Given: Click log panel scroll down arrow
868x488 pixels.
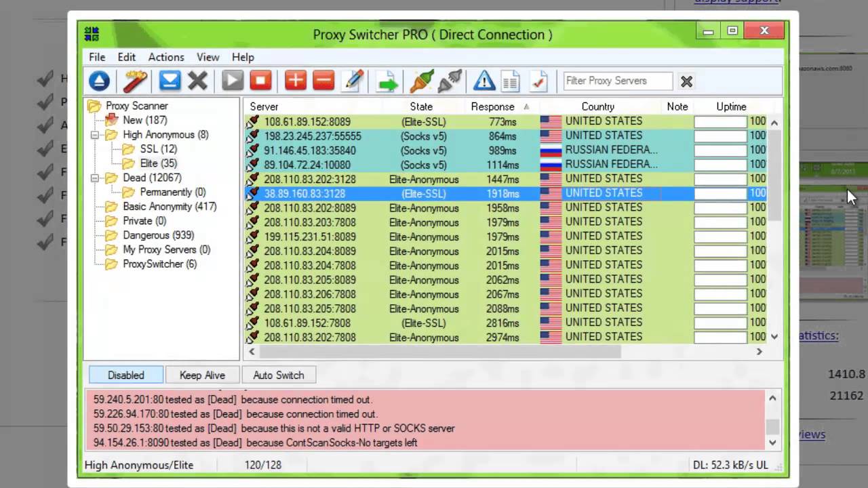Looking at the screenshot, I should pyautogui.click(x=772, y=442).
